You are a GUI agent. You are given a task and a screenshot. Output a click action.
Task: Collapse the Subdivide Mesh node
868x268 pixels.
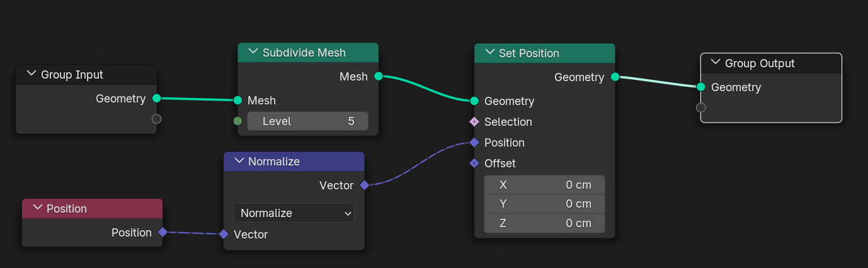coord(254,52)
